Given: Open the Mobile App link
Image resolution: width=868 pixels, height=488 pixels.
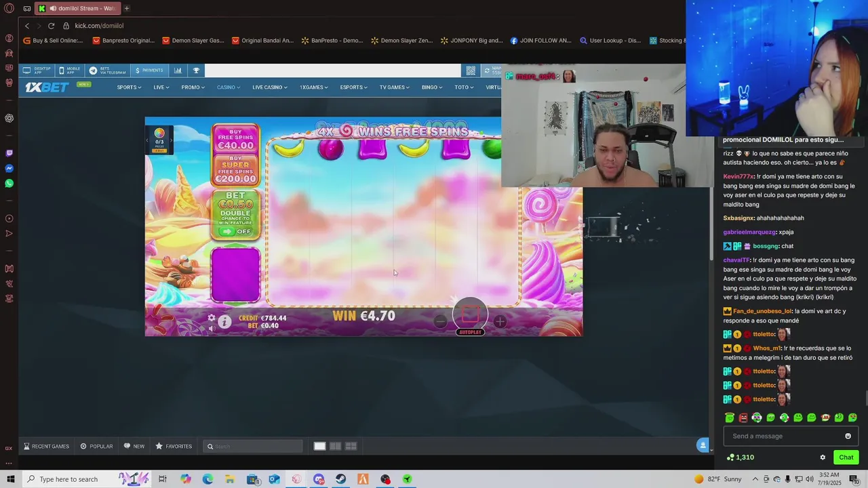Looking at the screenshot, I should (x=71, y=70).
